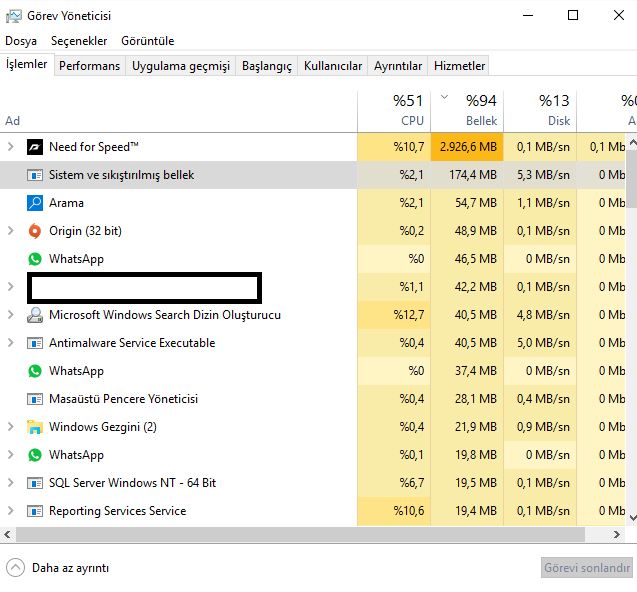The height and width of the screenshot is (592, 637).
Task: Switch to the Ayrıntılar tab
Action: click(398, 66)
